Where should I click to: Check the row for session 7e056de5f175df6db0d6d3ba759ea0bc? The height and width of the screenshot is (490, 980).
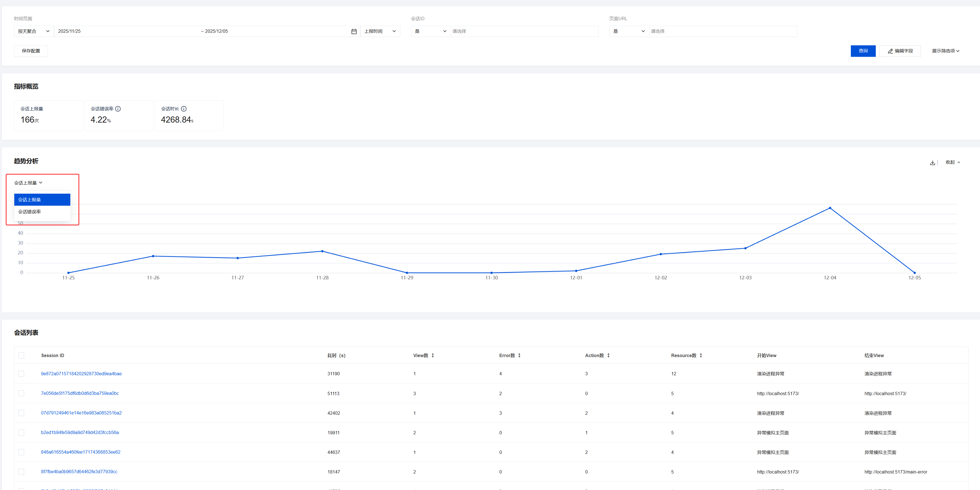[x=21, y=393]
